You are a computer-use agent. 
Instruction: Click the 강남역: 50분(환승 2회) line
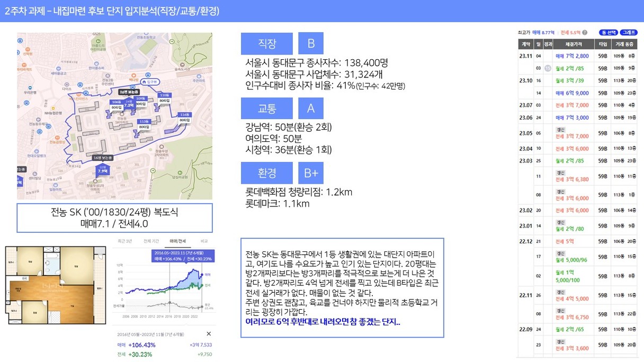pos(289,128)
